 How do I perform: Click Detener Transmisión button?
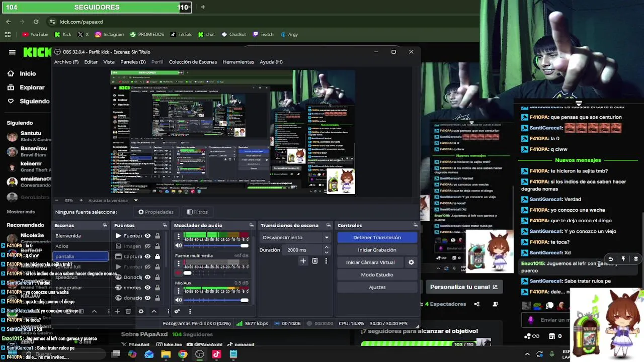(x=377, y=237)
